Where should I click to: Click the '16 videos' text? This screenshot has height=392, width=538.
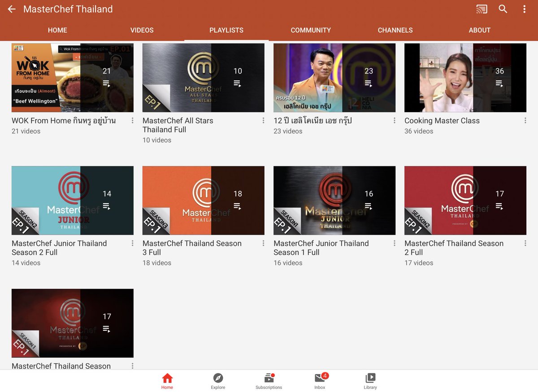point(288,263)
